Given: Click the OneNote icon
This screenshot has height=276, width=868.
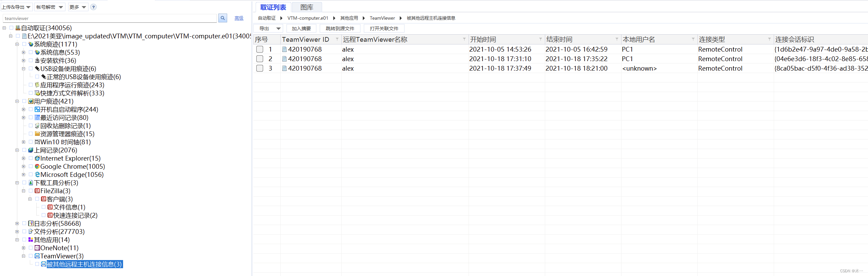Looking at the screenshot, I should (37, 248).
